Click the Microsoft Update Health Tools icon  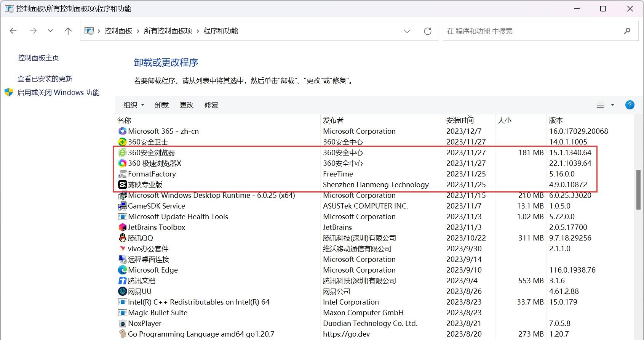pyautogui.click(x=122, y=217)
